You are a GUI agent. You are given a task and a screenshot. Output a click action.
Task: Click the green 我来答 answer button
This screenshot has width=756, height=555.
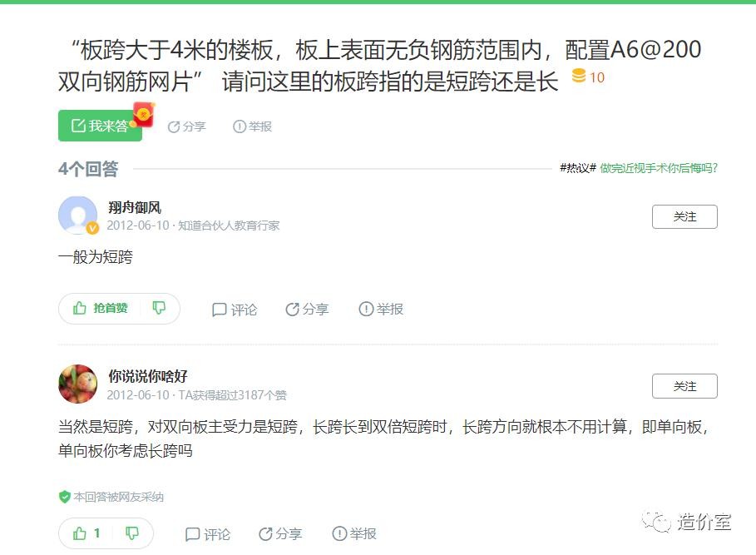(x=100, y=126)
